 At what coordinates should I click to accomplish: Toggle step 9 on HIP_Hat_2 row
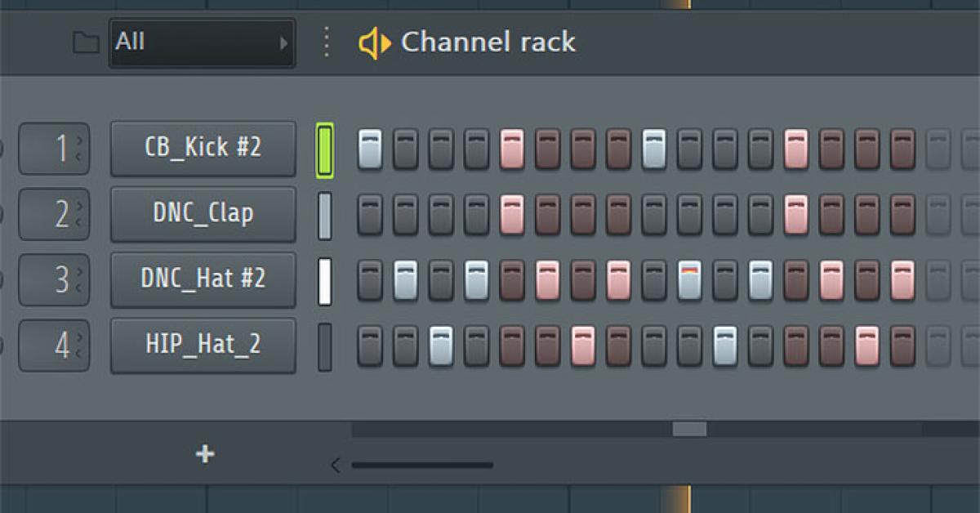654,345
